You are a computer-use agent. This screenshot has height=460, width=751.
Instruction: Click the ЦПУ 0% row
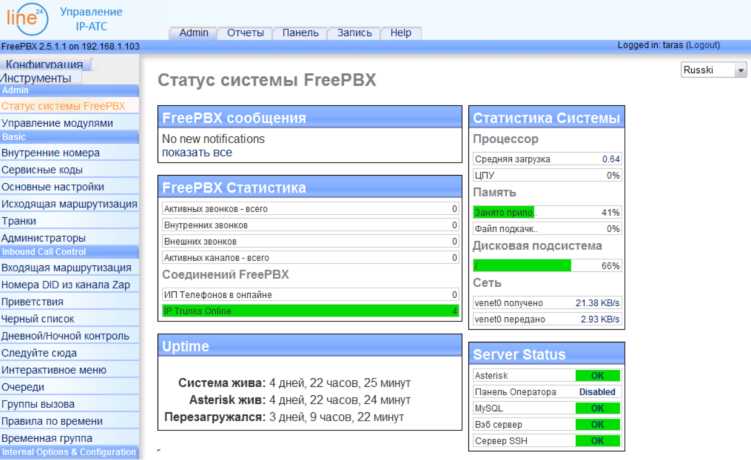click(547, 175)
